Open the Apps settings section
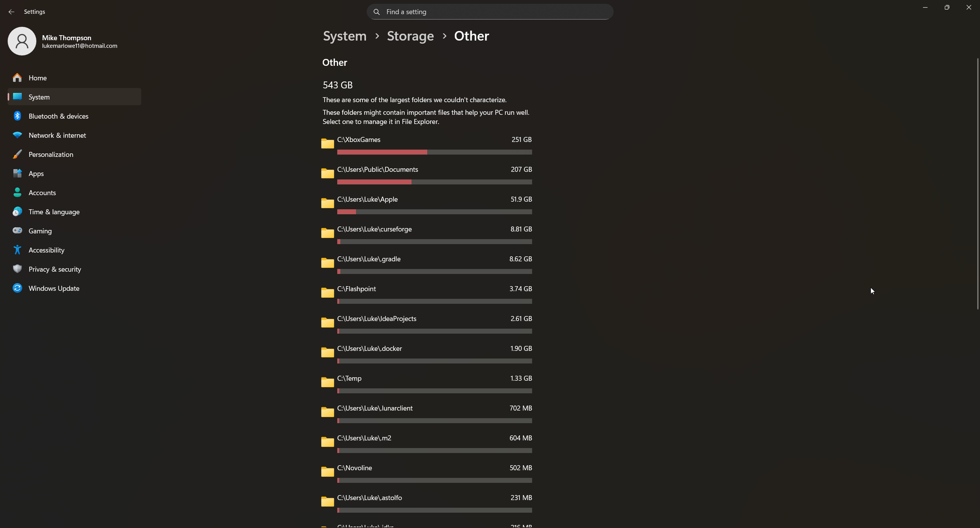This screenshot has width=980, height=528. 36,173
